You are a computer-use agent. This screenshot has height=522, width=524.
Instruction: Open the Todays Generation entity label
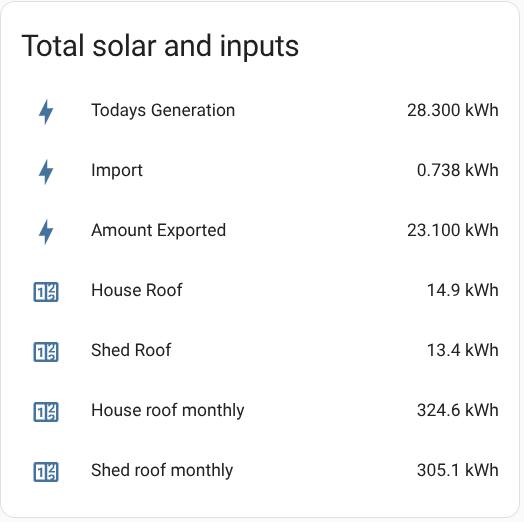(x=163, y=111)
